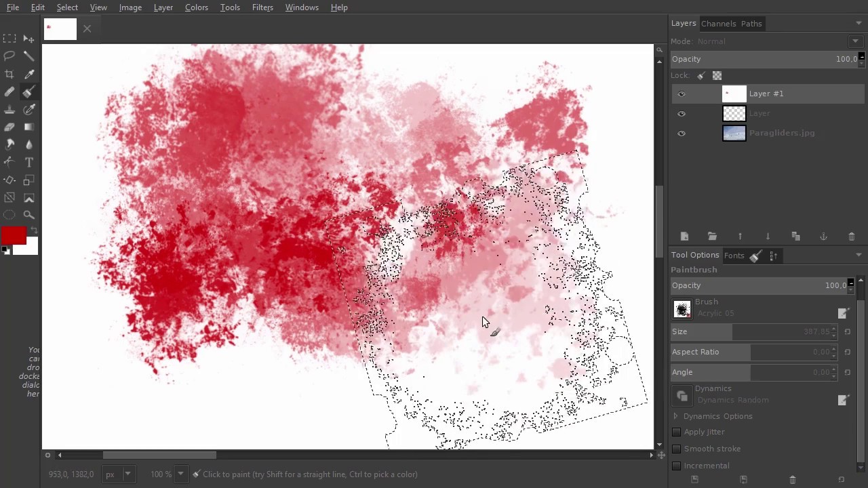Tick the Smooth stroke checkbox
The image size is (868, 488).
(x=677, y=449)
